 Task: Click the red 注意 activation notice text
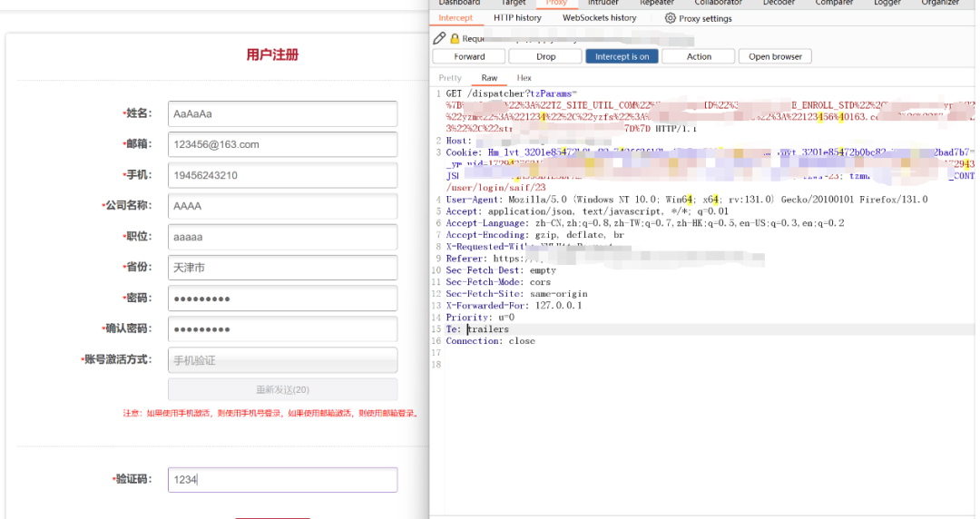click(x=270, y=414)
